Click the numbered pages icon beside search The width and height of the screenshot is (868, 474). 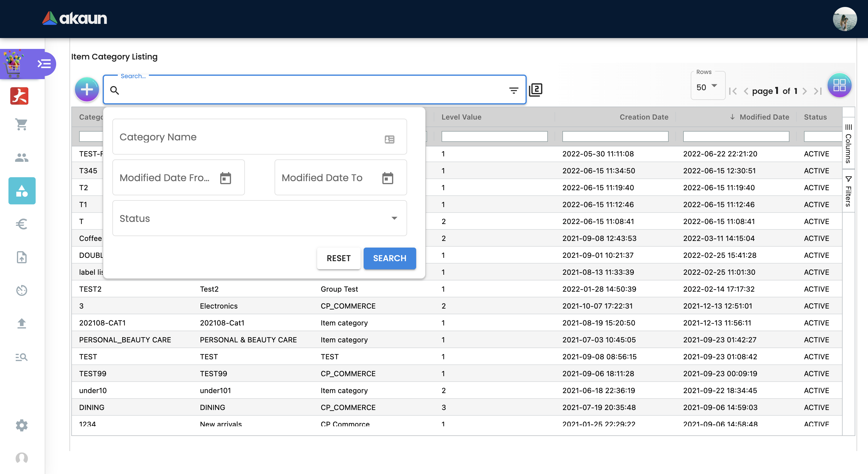click(x=535, y=90)
